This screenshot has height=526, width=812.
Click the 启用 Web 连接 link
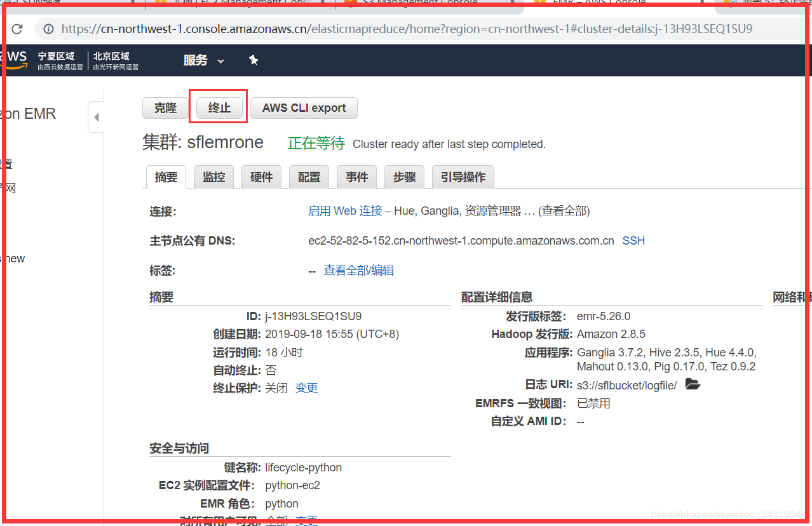click(x=345, y=211)
